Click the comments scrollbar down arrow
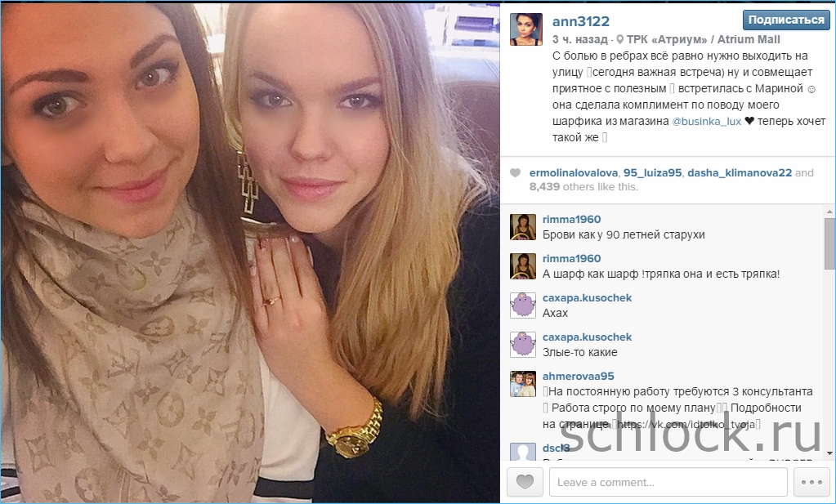This screenshot has width=836, height=504. [829, 453]
